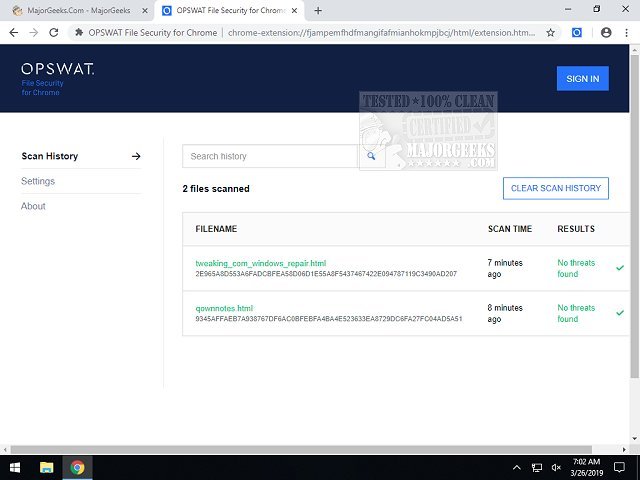The height and width of the screenshot is (480, 640).
Task: Switch to the MajorGeeks.Com tab
Action: pos(79,11)
